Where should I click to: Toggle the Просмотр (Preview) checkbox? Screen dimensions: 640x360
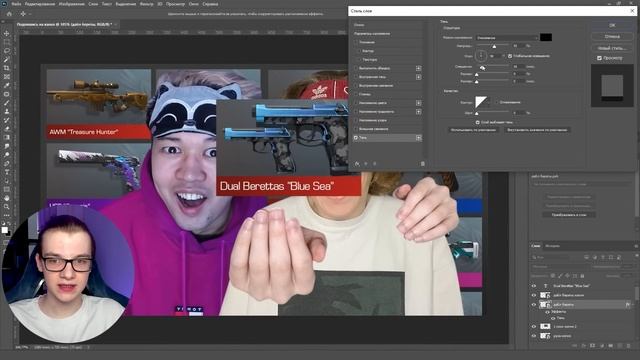tap(599, 58)
